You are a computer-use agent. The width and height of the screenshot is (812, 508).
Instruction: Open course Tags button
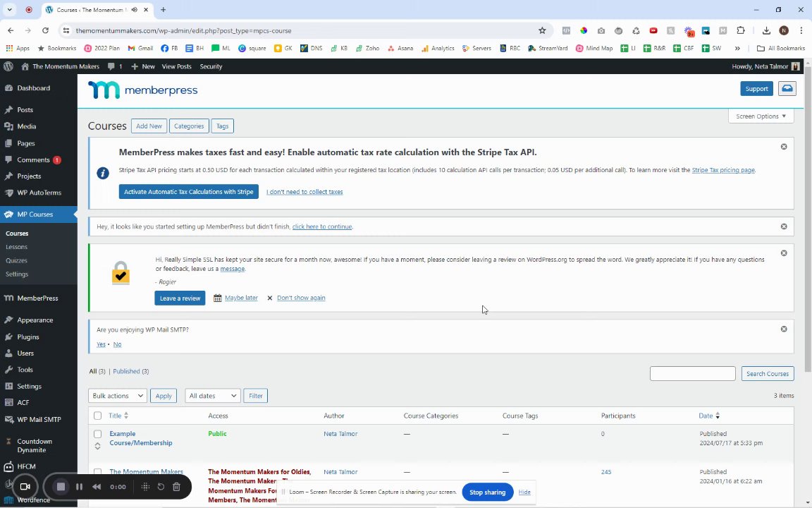(x=223, y=126)
